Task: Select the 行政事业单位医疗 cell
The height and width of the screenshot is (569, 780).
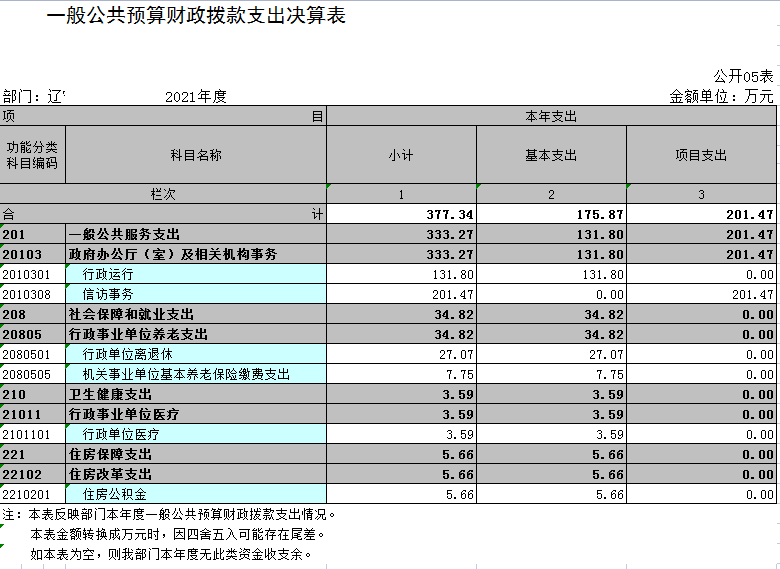Action: [x=196, y=414]
